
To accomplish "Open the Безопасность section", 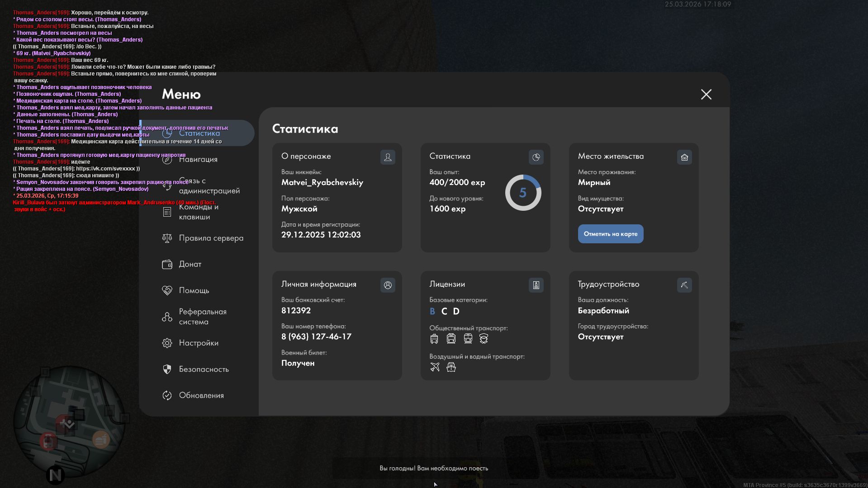I will pyautogui.click(x=204, y=369).
